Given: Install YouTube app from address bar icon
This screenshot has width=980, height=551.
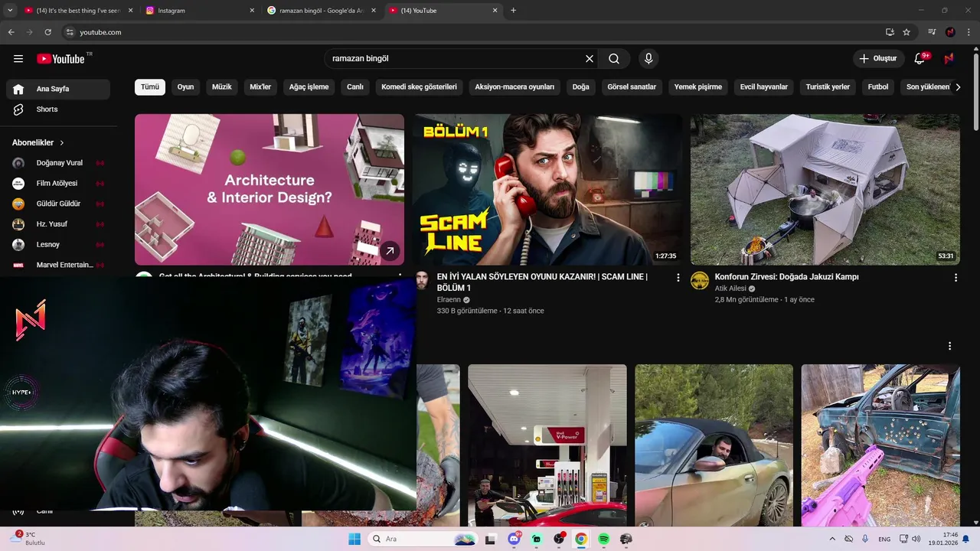Looking at the screenshot, I should point(890,32).
